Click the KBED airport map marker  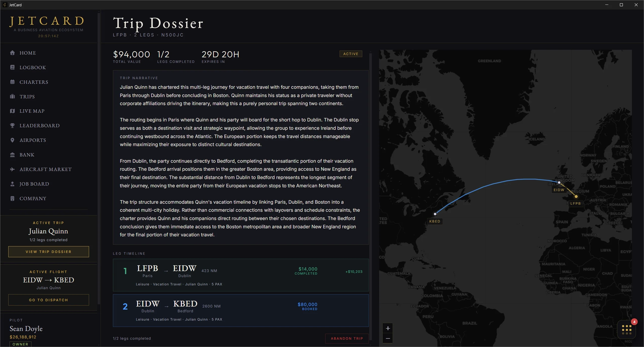435,214
